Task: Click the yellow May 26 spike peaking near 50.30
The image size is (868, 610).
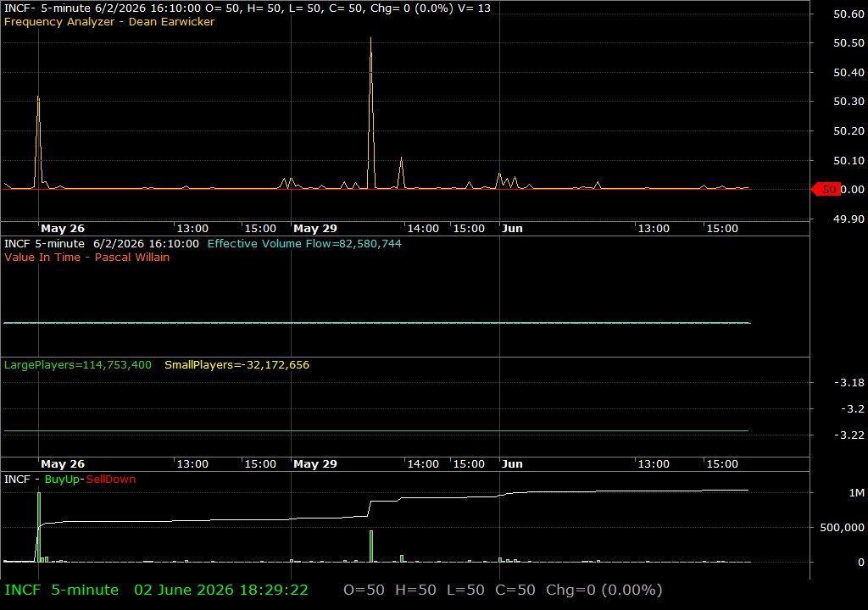Action: coord(38,141)
